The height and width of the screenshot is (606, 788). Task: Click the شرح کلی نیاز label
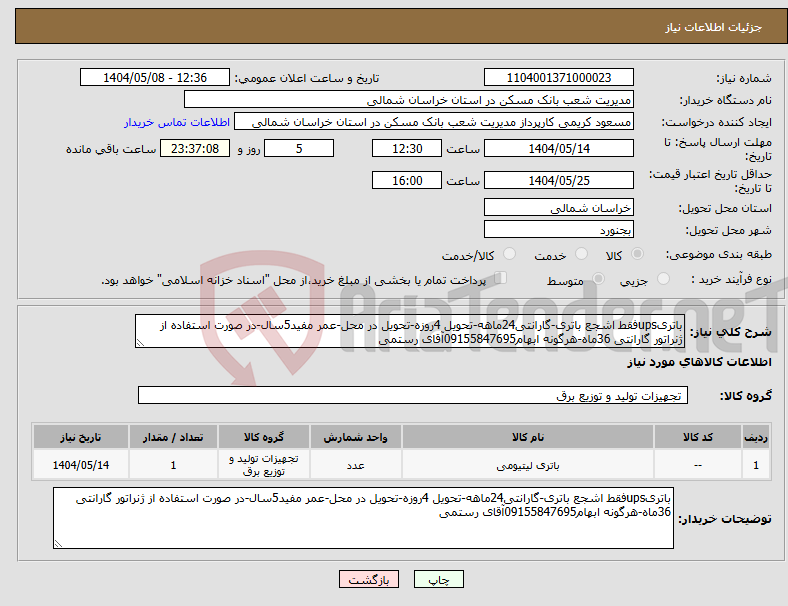[x=730, y=332]
